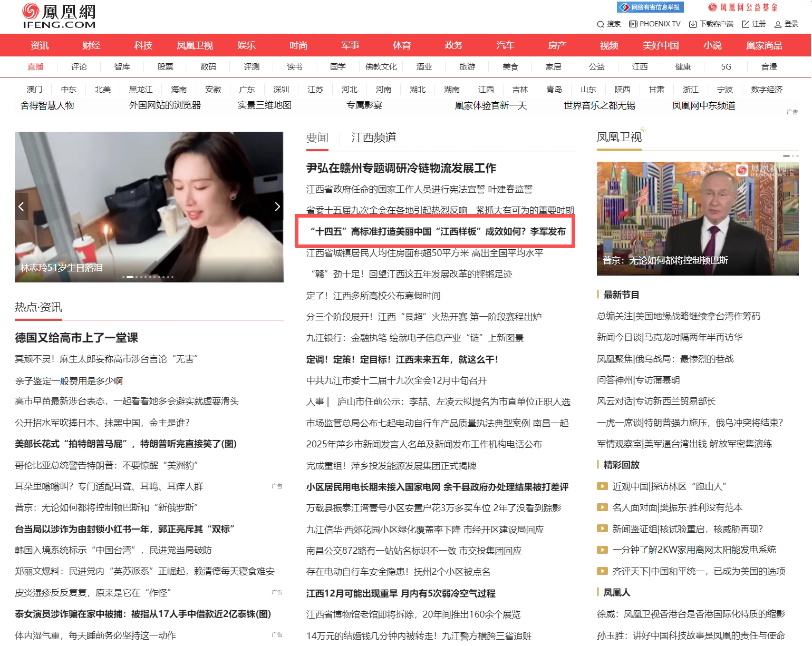Switch to the 江西频道 tab

point(374,138)
